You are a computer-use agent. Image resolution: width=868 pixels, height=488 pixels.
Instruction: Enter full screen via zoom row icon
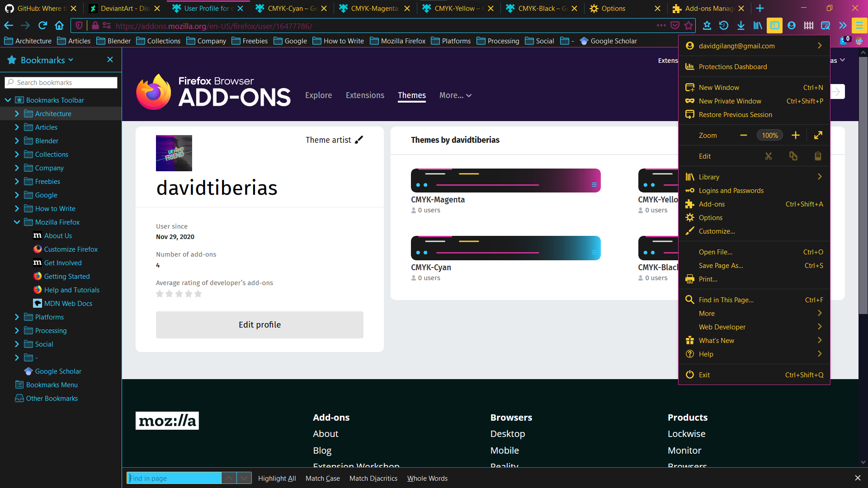(818, 135)
